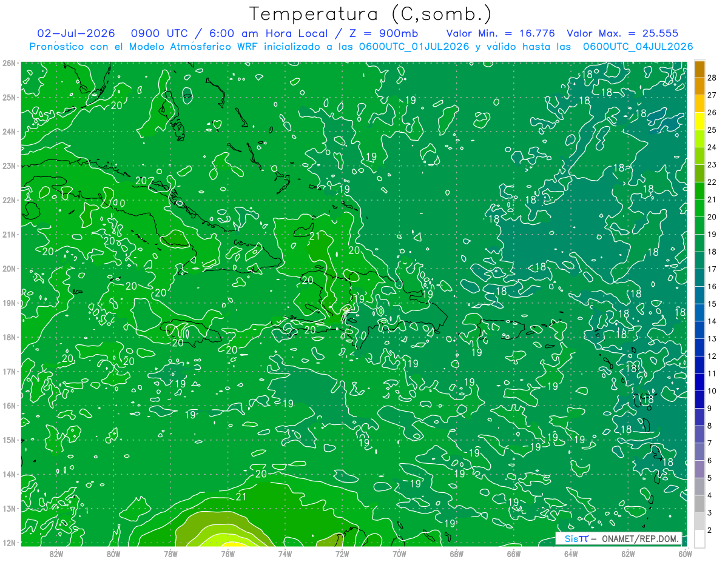Select the date '02-Jul-2026' in header
This screenshot has width=728, height=562.
tap(76, 33)
